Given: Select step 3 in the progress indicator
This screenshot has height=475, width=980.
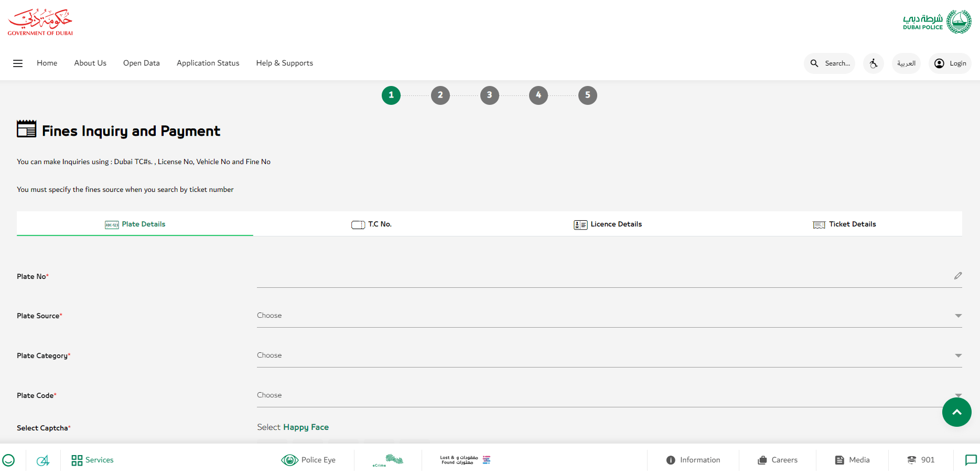Looking at the screenshot, I should pyautogui.click(x=489, y=95).
